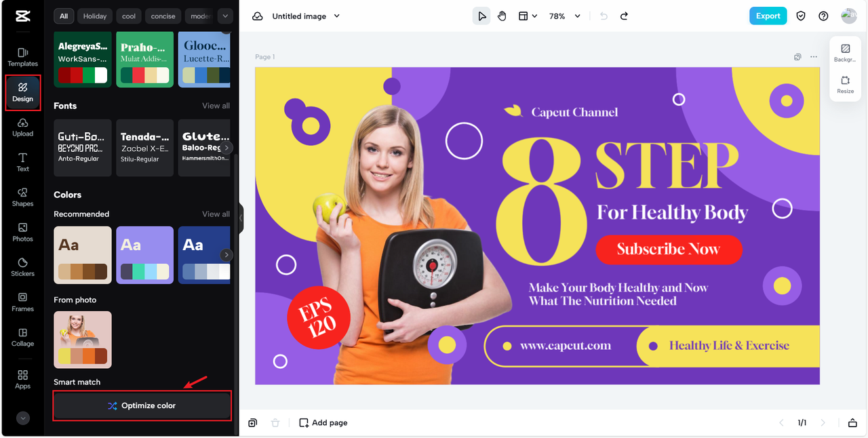Go to the next page arrow

[823, 422]
